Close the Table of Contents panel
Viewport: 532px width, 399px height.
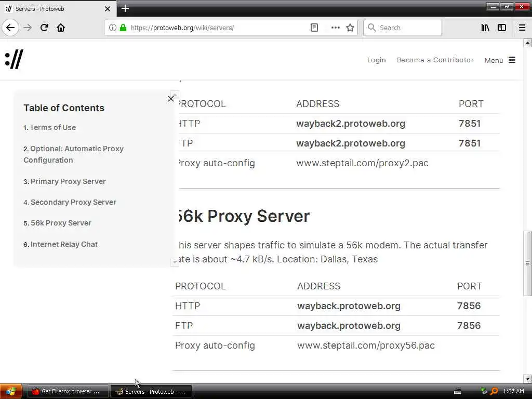coord(170,99)
